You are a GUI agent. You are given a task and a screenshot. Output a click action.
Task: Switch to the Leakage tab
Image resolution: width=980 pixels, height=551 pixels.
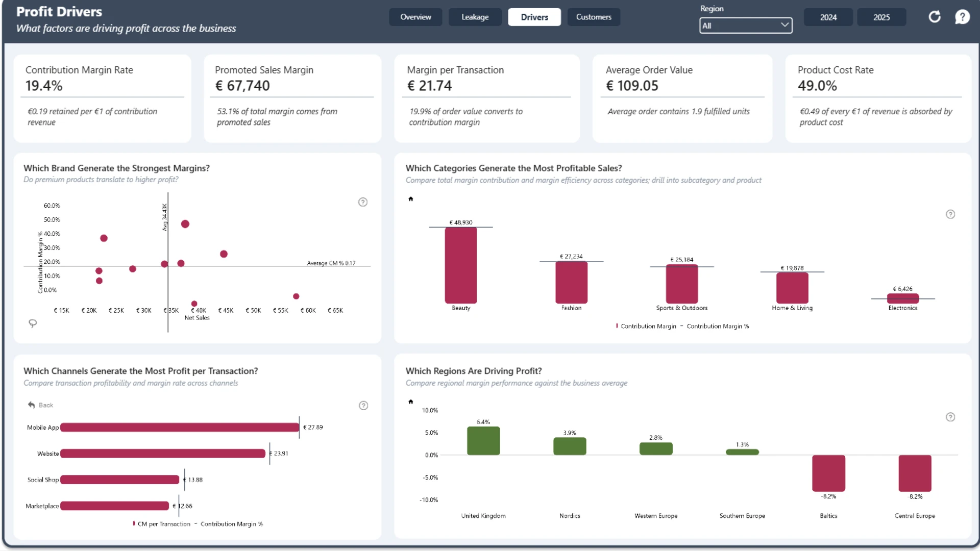coord(475,17)
